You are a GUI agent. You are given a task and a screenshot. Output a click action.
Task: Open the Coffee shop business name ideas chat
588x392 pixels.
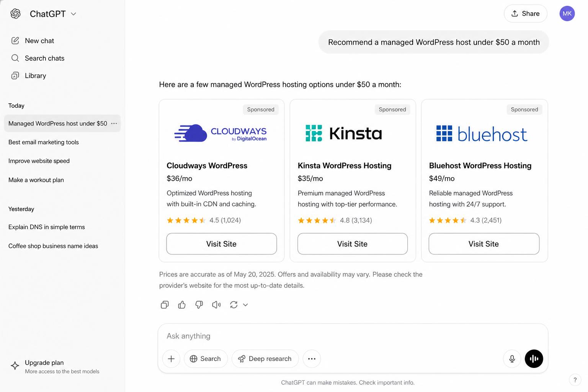(53, 246)
